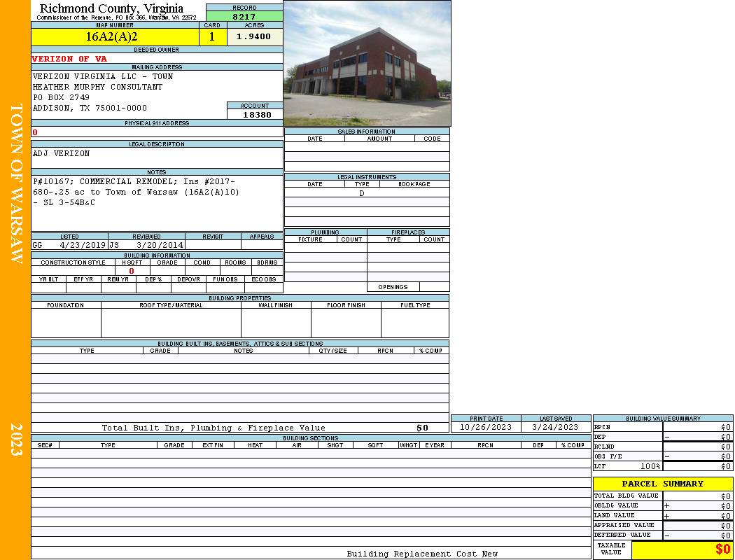
Task: Click the acres value 1.9400
Action: (x=253, y=36)
